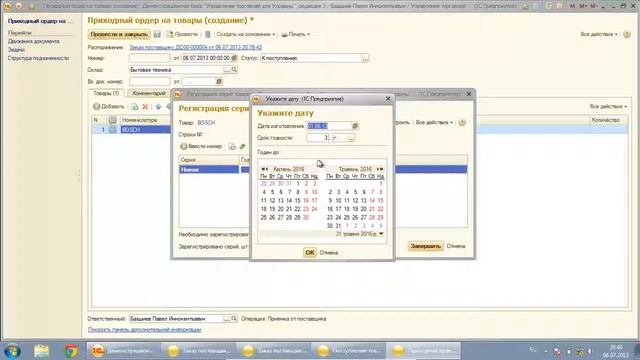Open calendar icon for document date field
The height and width of the screenshot is (360, 640).
[x=234, y=58]
